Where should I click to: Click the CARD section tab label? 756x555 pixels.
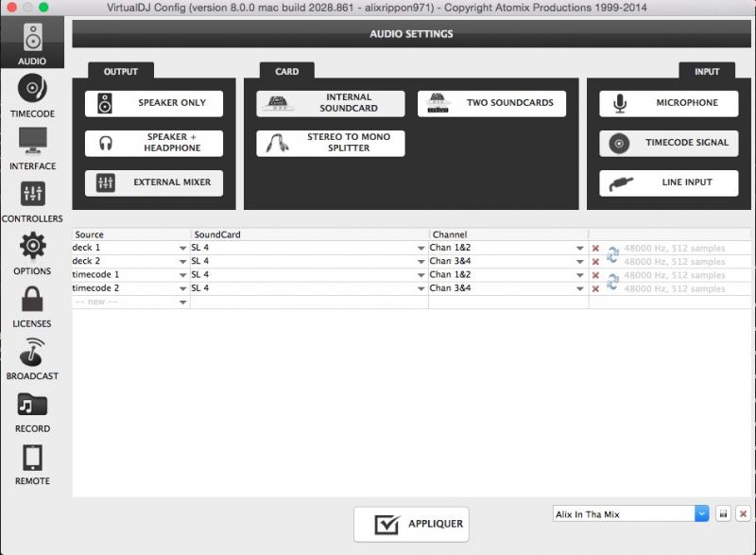click(287, 71)
